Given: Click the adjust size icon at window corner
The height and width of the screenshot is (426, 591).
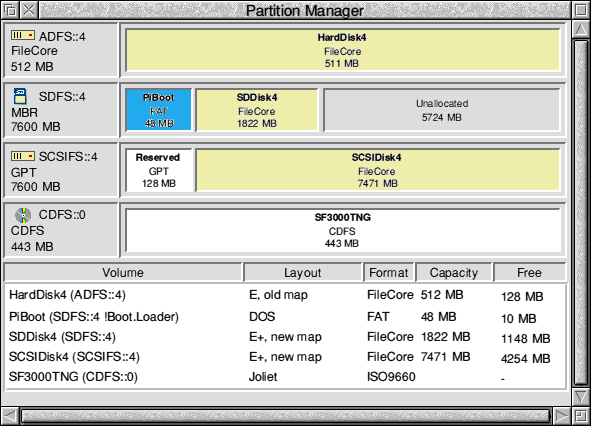Looking at the screenshot, I should [581, 416].
